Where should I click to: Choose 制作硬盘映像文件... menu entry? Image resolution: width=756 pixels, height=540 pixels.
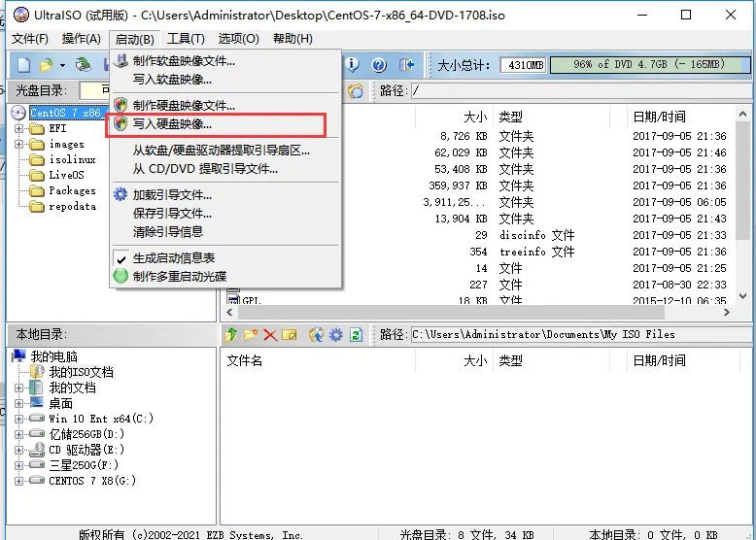[225, 106]
